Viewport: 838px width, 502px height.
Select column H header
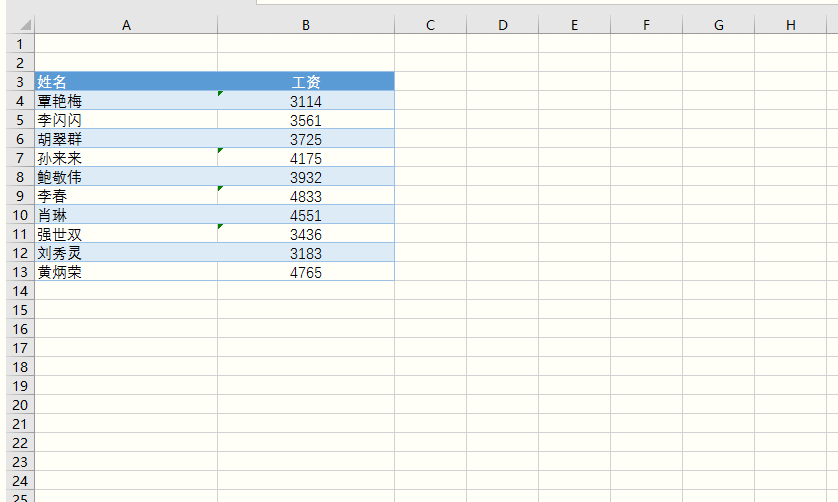(x=791, y=25)
